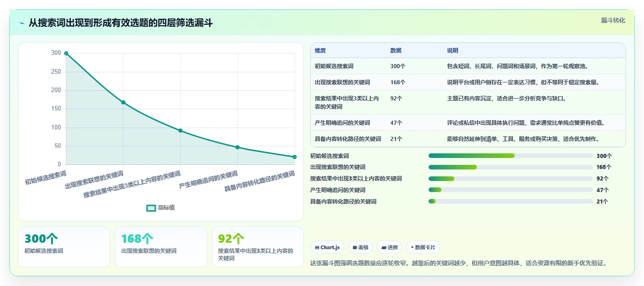Click the chart data point at 21
The height and width of the screenshot is (286, 644).
tap(295, 157)
